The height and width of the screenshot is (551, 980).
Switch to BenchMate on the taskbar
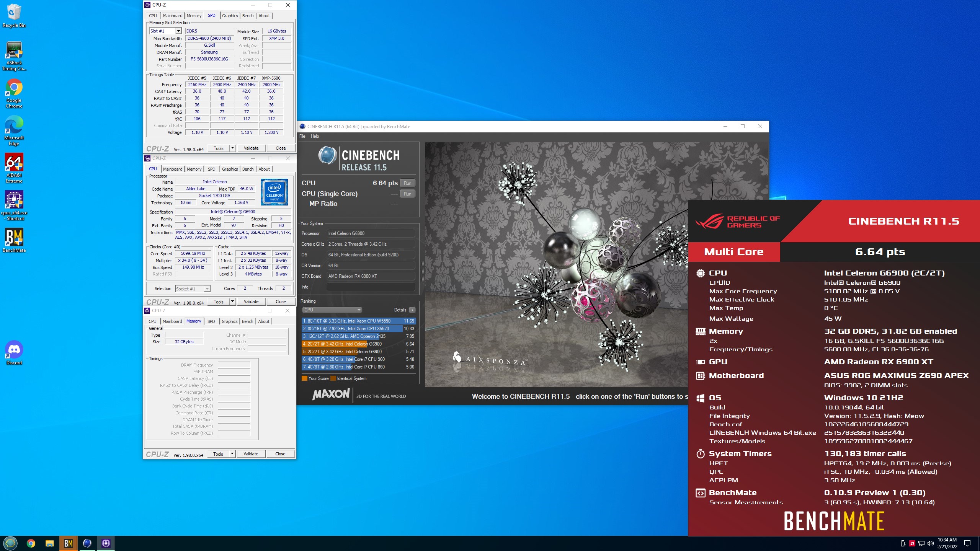pyautogui.click(x=68, y=543)
